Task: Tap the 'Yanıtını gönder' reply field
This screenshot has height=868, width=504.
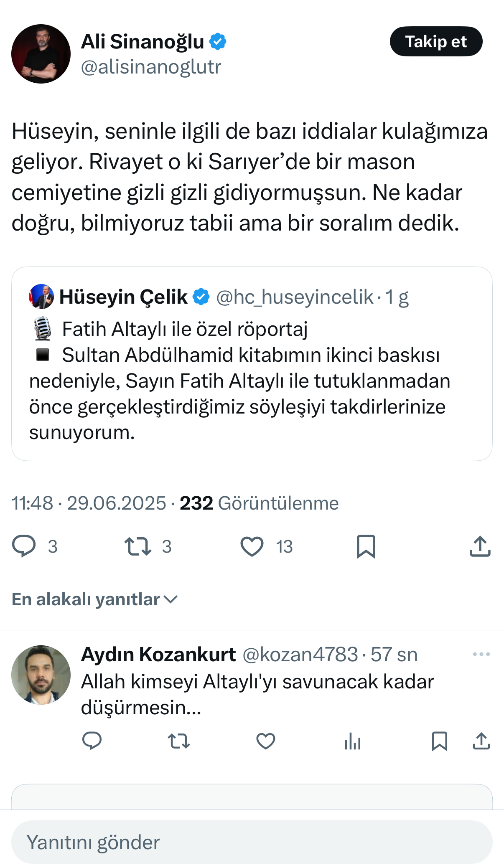Action: point(252,842)
